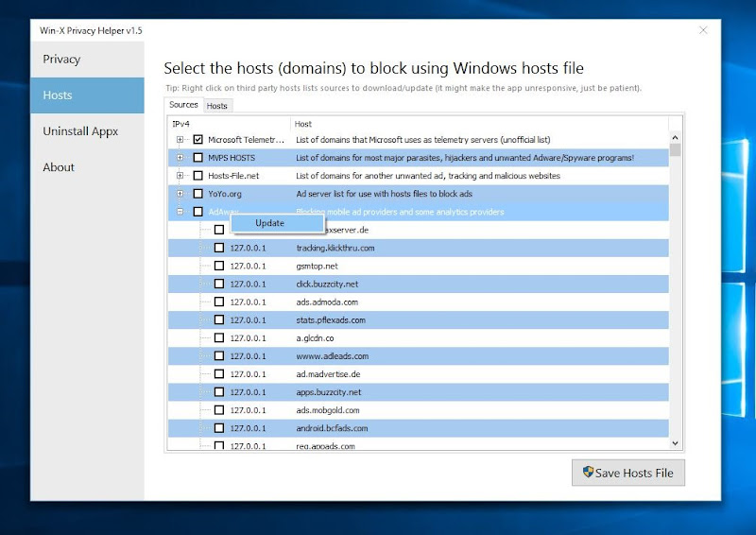This screenshot has width=756, height=535.
Task: Select the wwww.adleads.com host entry
Action: (x=333, y=356)
